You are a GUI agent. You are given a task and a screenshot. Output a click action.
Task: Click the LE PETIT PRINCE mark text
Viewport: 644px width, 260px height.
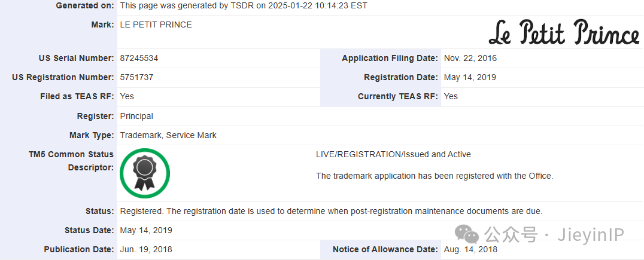(x=156, y=25)
